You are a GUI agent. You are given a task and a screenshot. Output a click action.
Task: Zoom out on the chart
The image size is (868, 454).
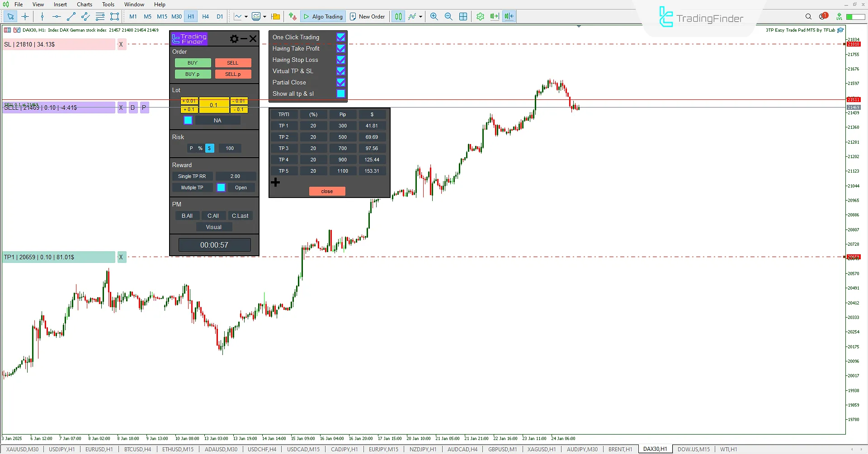(x=448, y=16)
